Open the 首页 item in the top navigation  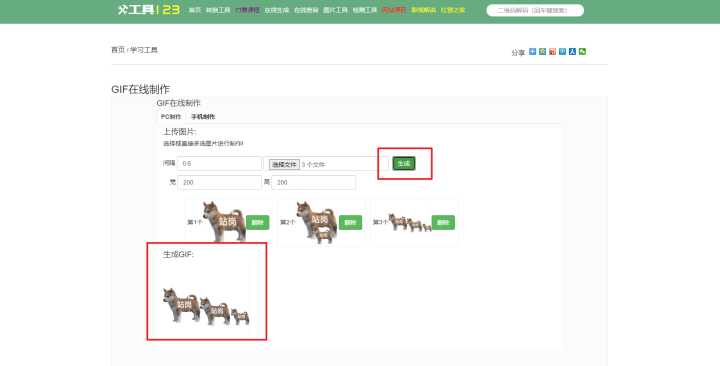point(195,10)
